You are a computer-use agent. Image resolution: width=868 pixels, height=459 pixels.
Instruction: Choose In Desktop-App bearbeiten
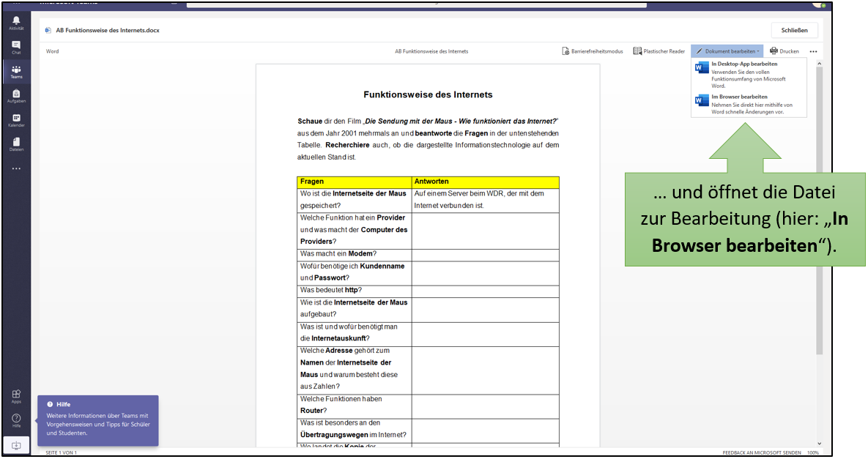[743, 64]
